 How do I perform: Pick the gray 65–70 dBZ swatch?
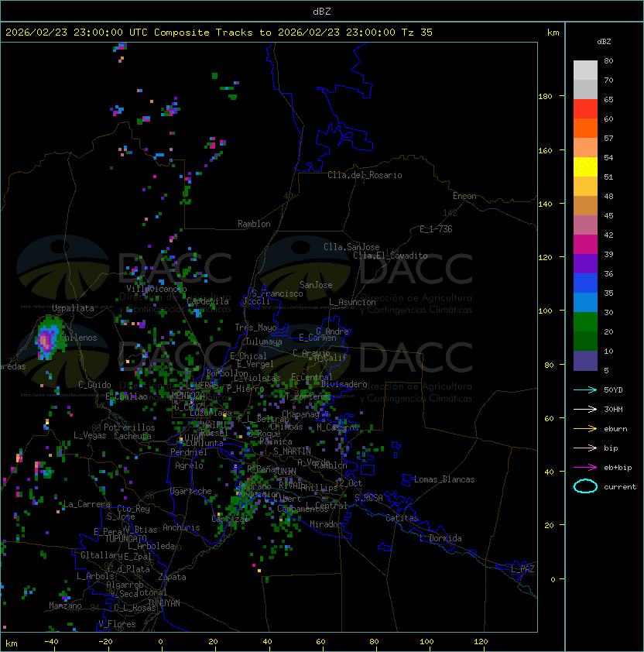[x=585, y=89]
